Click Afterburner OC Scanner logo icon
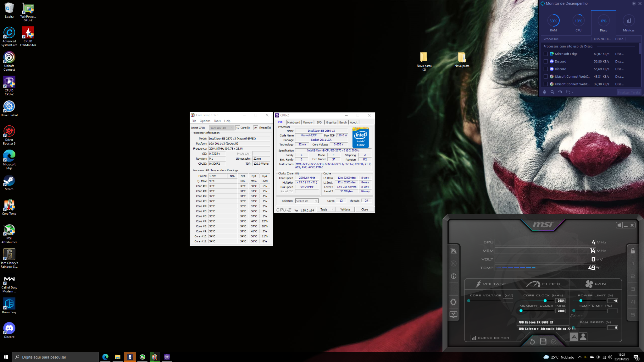Image resolution: width=644 pixels, height=362 pixels. [453, 251]
